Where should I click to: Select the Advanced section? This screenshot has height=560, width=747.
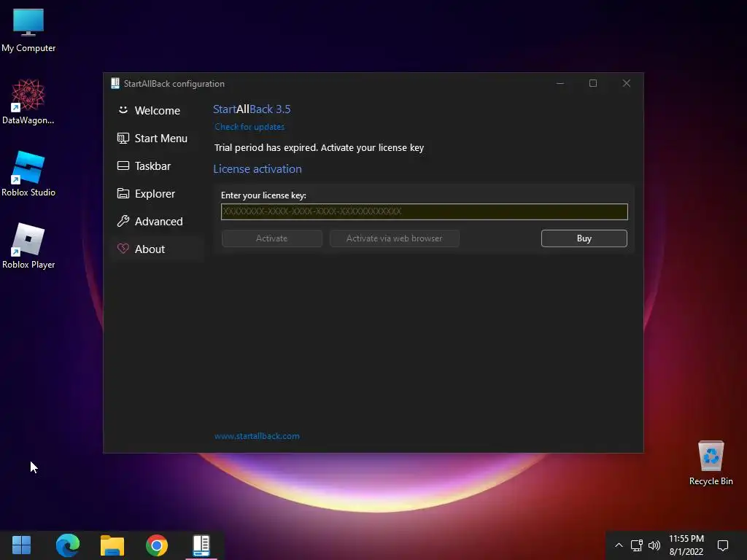coord(157,222)
